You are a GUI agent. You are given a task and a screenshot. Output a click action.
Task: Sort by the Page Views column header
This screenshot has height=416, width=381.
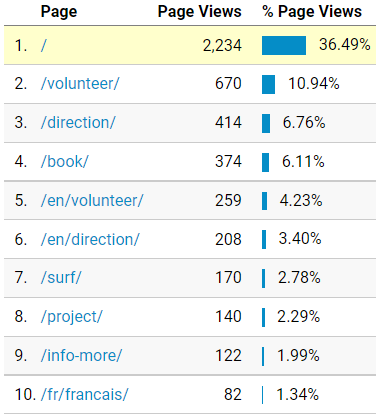199,12
